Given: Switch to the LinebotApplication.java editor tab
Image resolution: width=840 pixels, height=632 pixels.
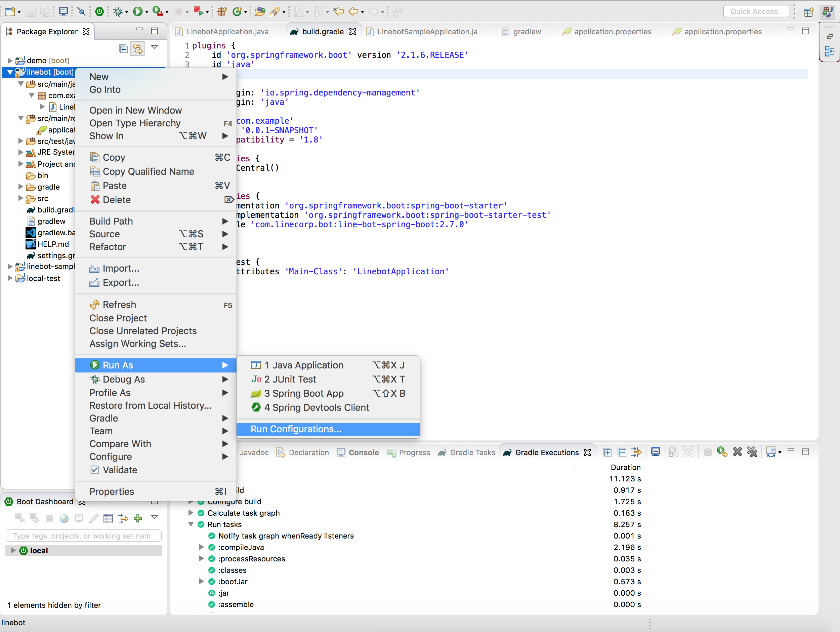Looking at the screenshot, I should pyautogui.click(x=227, y=32).
